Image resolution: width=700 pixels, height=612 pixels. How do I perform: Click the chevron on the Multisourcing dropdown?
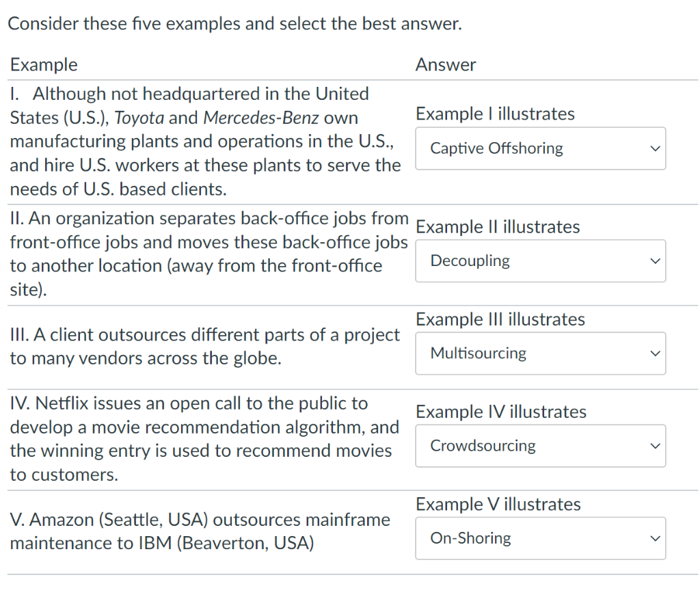click(x=655, y=354)
